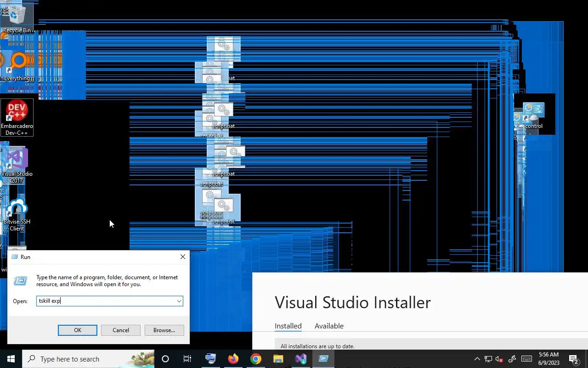The image size is (588, 368).
Task: Switch to Available tab in Visual Studio Installer
Action: tap(329, 326)
